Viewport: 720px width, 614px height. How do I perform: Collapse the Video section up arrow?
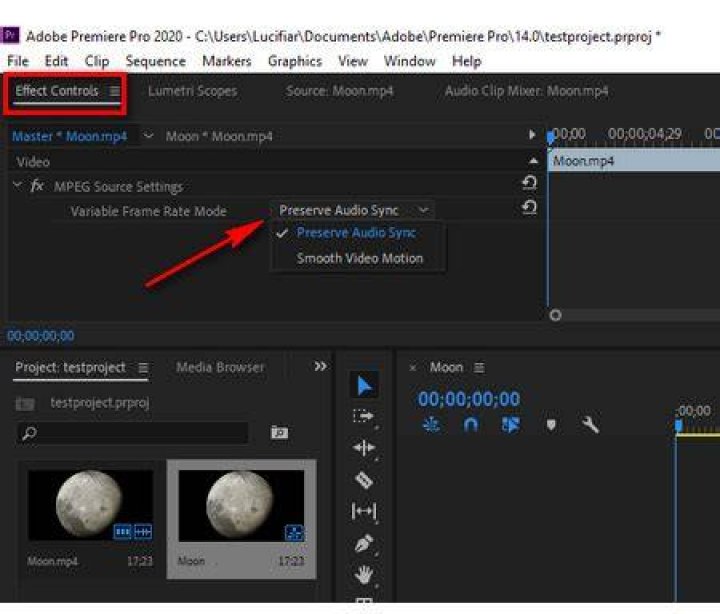pyautogui.click(x=533, y=161)
